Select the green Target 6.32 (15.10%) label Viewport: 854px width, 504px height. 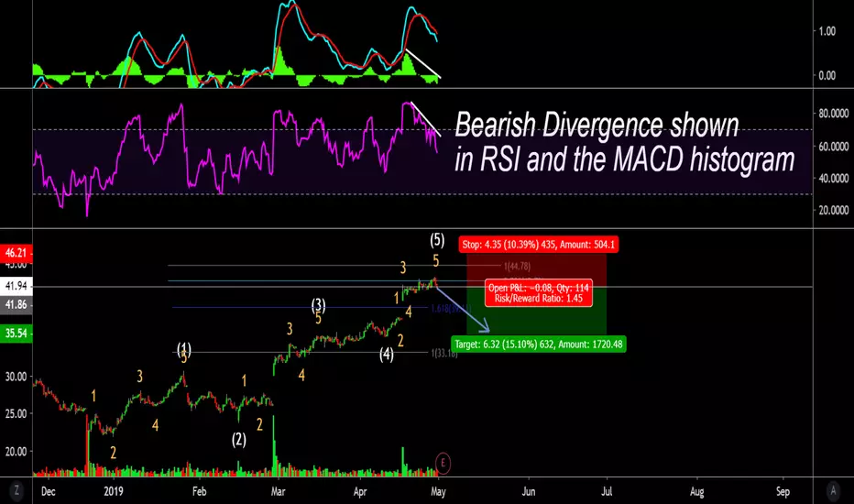[539, 345]
